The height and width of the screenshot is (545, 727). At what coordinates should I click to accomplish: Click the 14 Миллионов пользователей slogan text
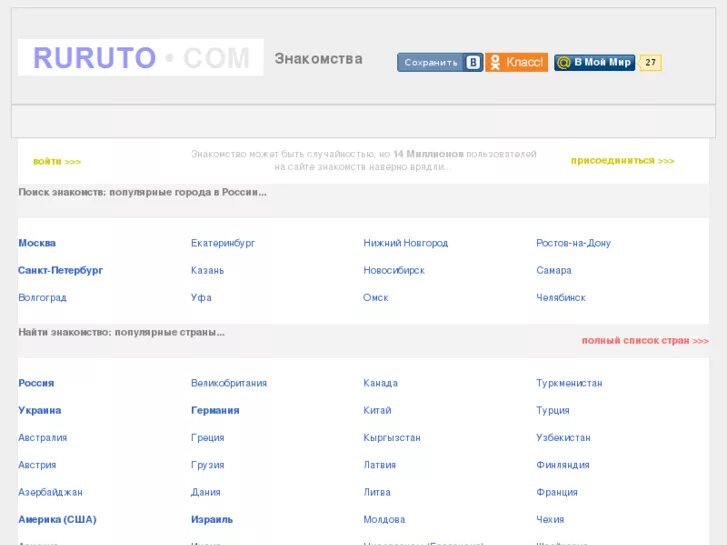click(364, 160)
